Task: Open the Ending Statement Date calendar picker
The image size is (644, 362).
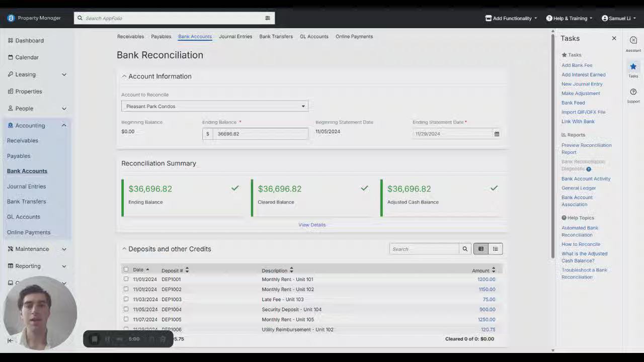Action: pyautogui.click(x=497, y=134)
